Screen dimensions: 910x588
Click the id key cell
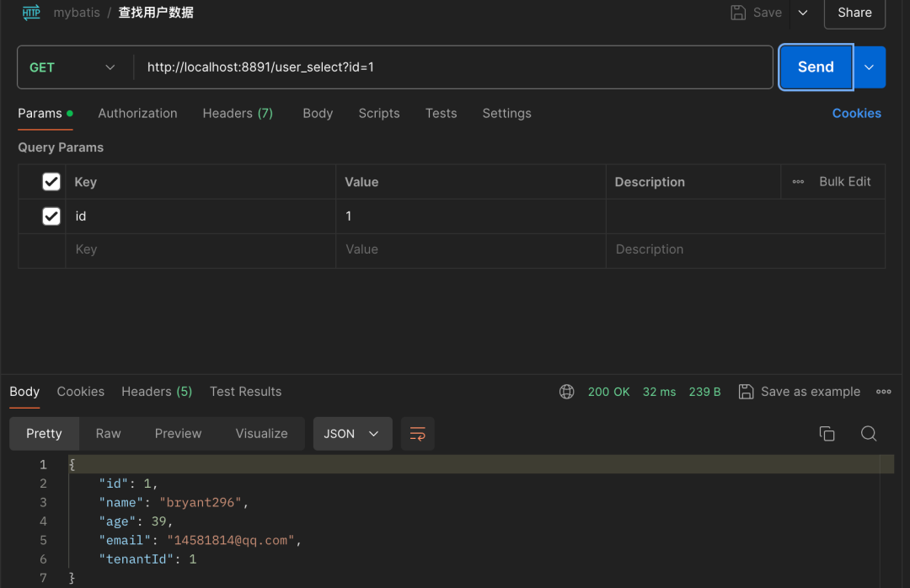point(201,216)
